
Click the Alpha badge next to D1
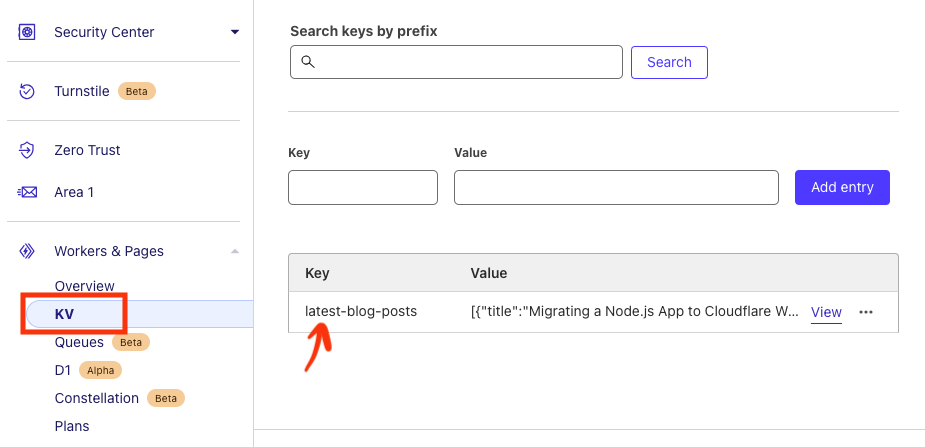pos(101,370)
